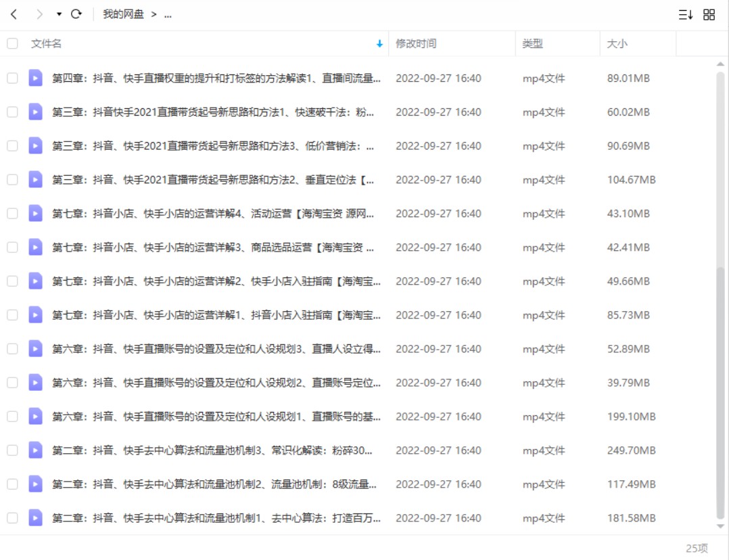The height and width of the screenshot is (560, 729).
Task: Sort by 大小 column
Action: pyautogui.click(x=617, y=44)
